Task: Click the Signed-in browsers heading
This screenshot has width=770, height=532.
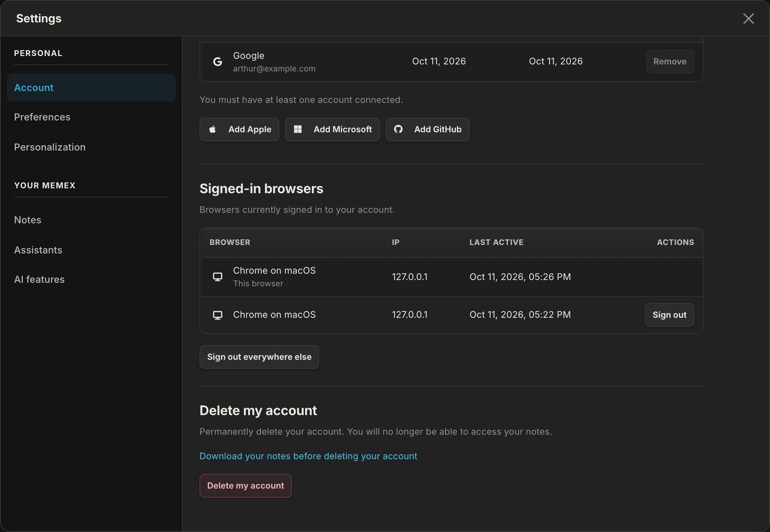Action: coord(261,189)
